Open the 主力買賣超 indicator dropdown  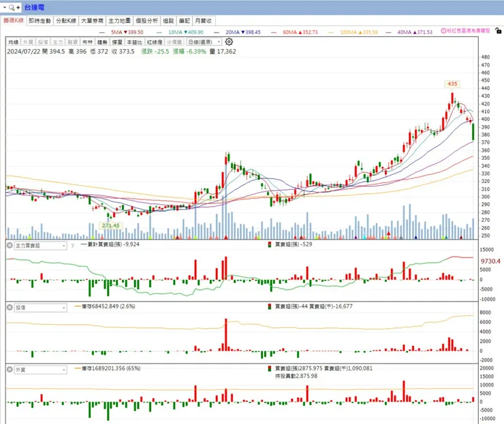click(40, 246)
